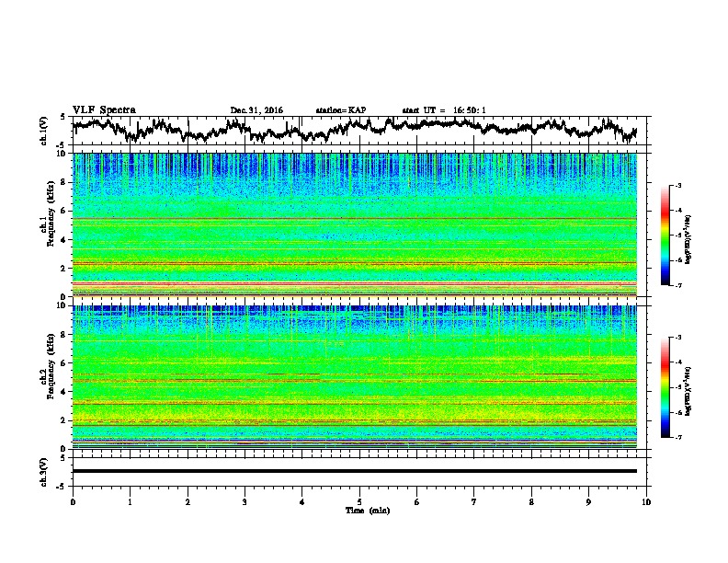Select the date label "Dec. 31, 2016"
This screenshot has height=563, width=728.
[x=256, y=110]
